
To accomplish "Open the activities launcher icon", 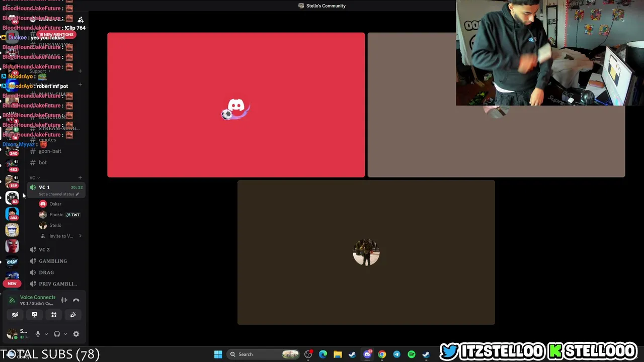I will click(54, 315).
